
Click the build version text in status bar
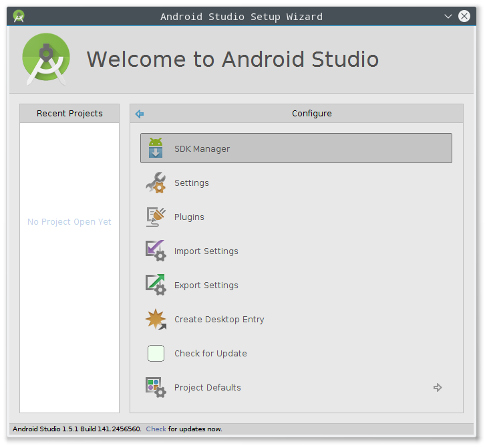pyautogui.click(x=77, y=429)
